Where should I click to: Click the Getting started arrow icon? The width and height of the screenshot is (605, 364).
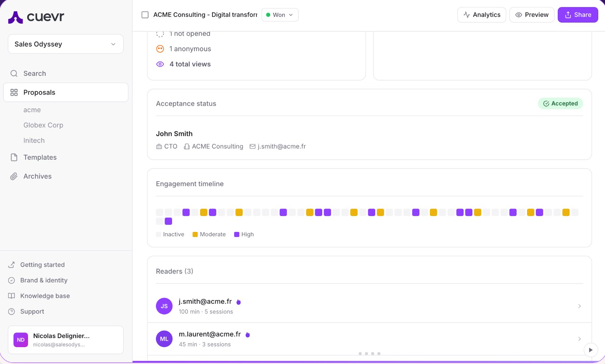pyautogui.click(x=11, y=265)
